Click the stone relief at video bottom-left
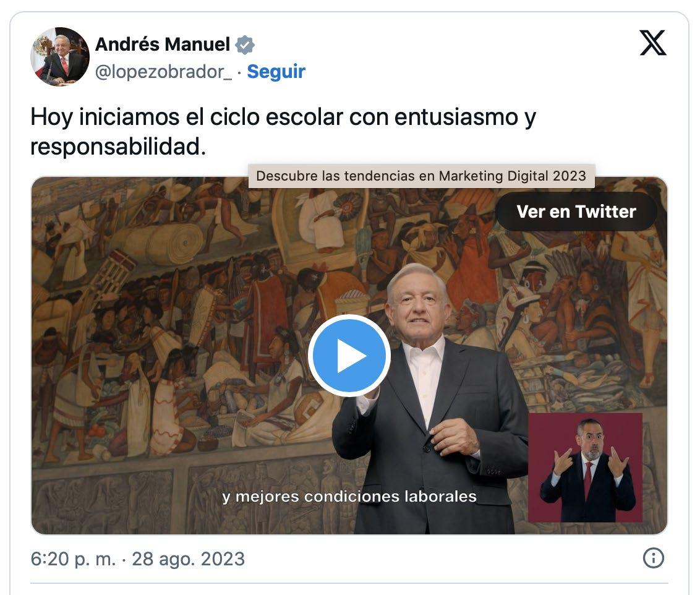The image size is (700, 595). (103, 500)
